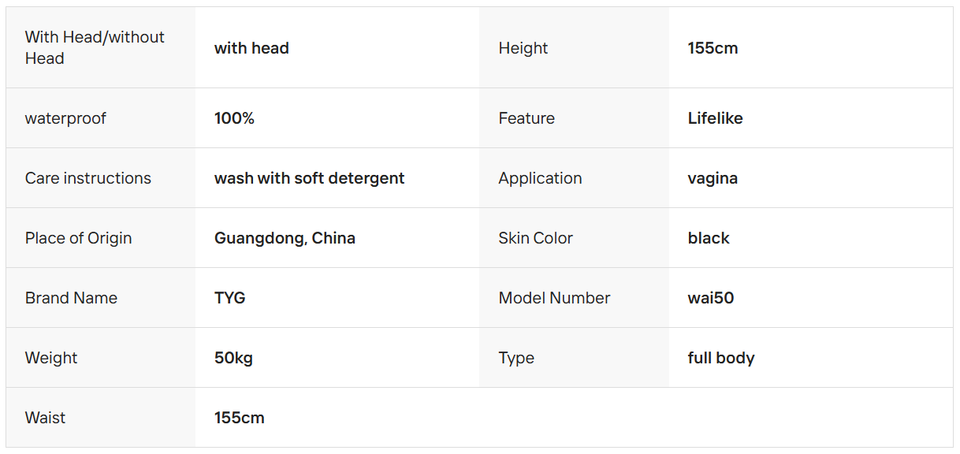This screenshot has height=454, width=960.
Task: Click the "waterproof" attribute label
Action: [65, 118]
